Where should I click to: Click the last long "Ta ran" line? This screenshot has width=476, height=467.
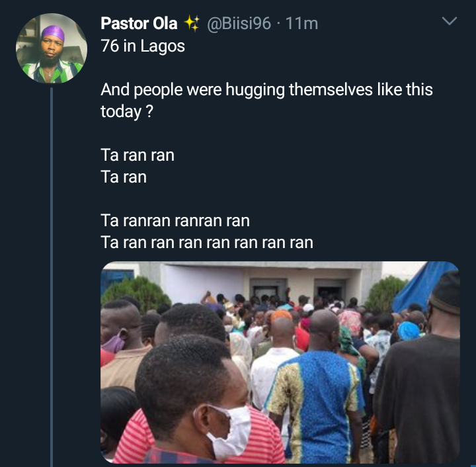(207, 242)
